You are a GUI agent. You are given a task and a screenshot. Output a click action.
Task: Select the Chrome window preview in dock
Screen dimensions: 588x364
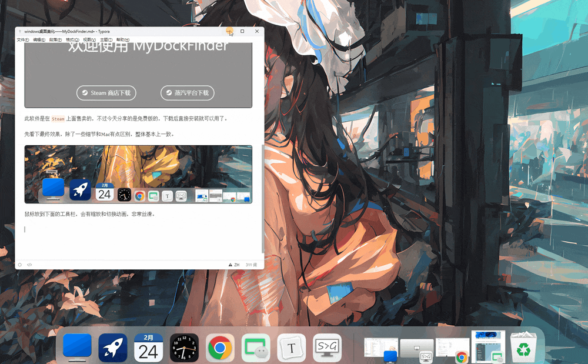[x=452, y=349]
